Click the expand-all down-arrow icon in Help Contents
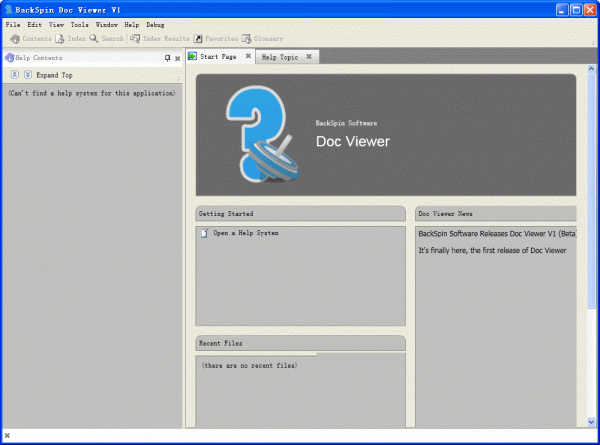This screenshot has height=445, width=600. tap(28, 75)
